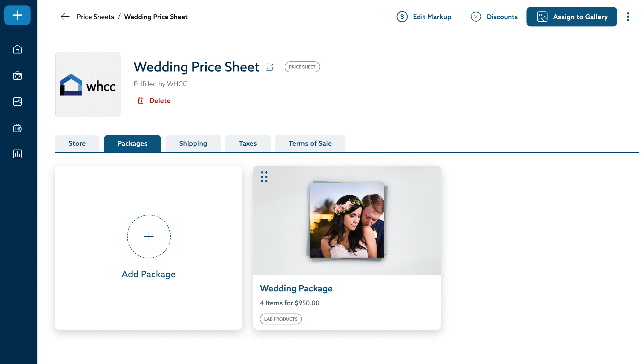Click the blue plus create button

[17, 15]
